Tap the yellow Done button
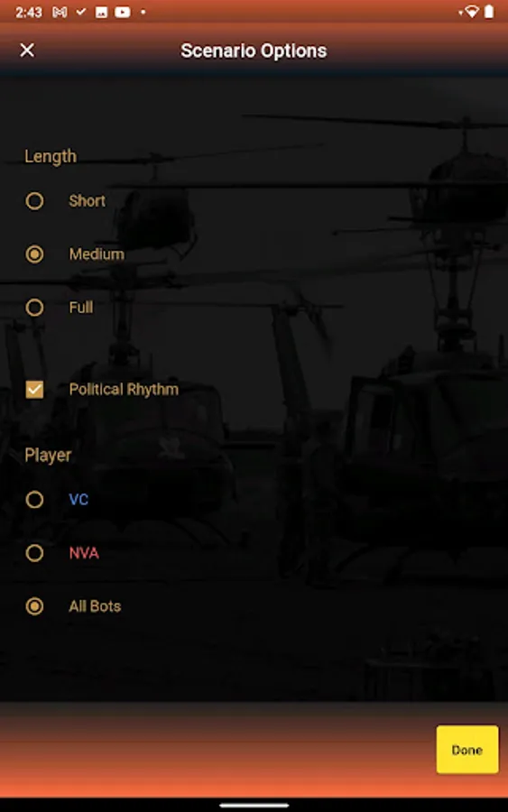Screen dimensions: 508x812 467,750
